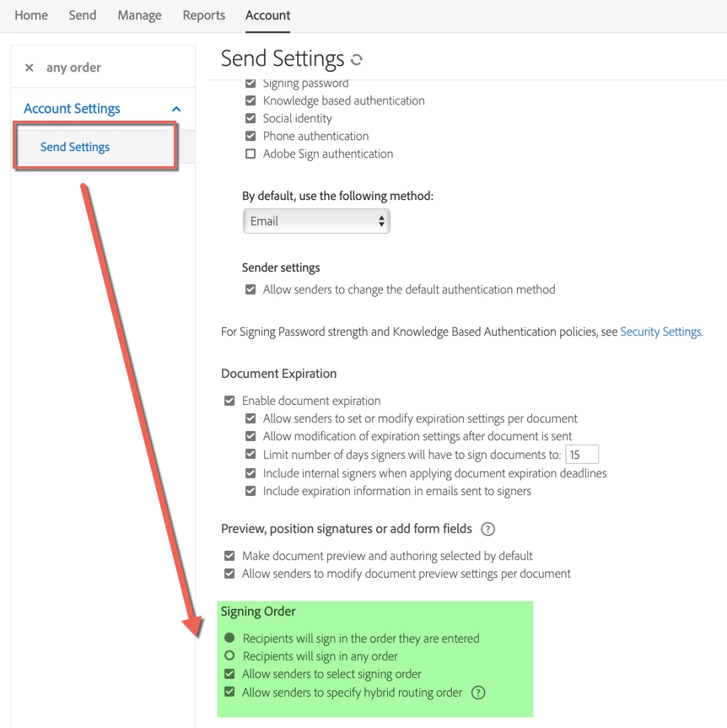Toggle the Social identity checkbox

click(x=250, y=118)
